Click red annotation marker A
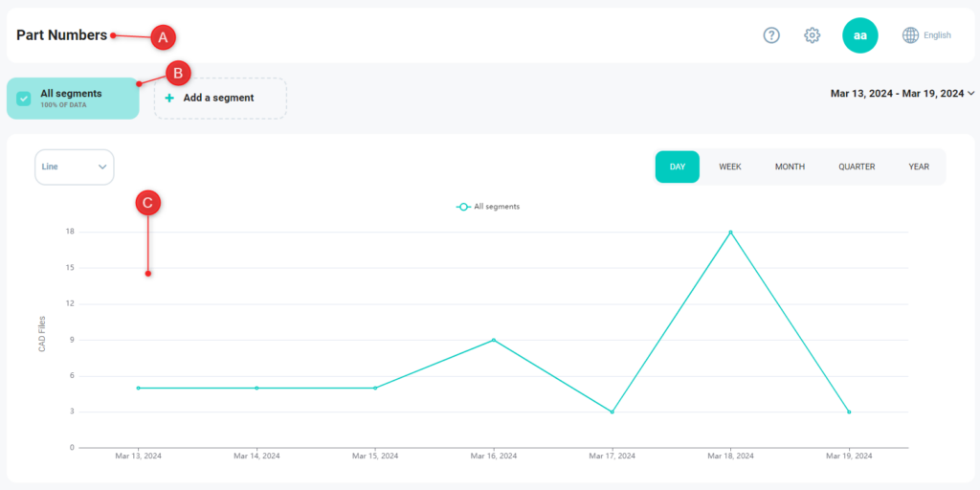 click(163, 37)
